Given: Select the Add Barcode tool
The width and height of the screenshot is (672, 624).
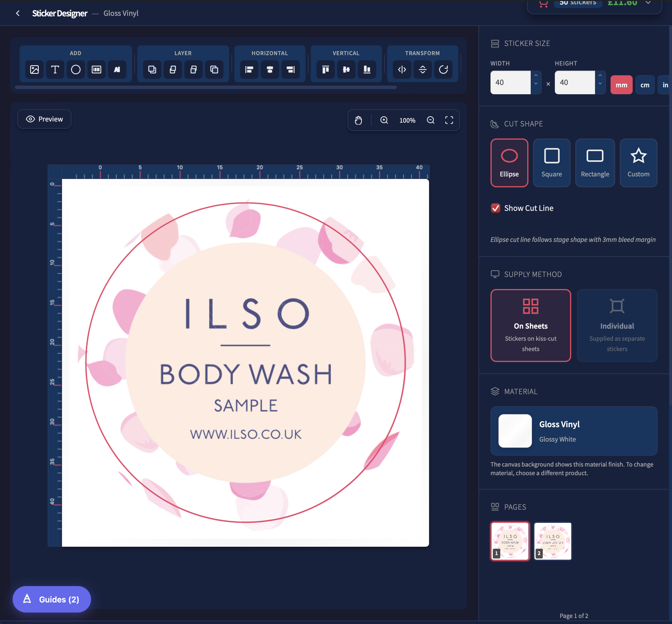Looking at the screenshot, I should click(96, 70).
